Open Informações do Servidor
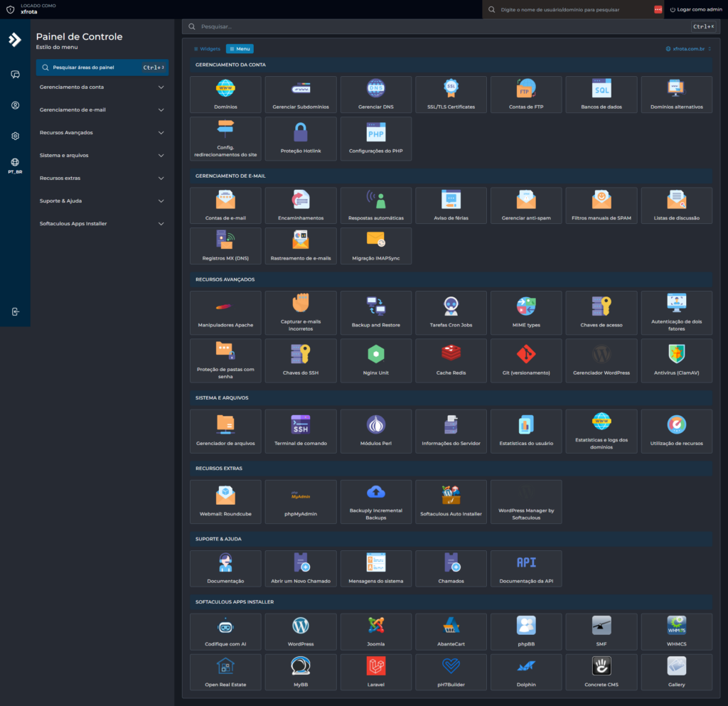This screenshot has height=706, width=728. click(x=451, y=432)
